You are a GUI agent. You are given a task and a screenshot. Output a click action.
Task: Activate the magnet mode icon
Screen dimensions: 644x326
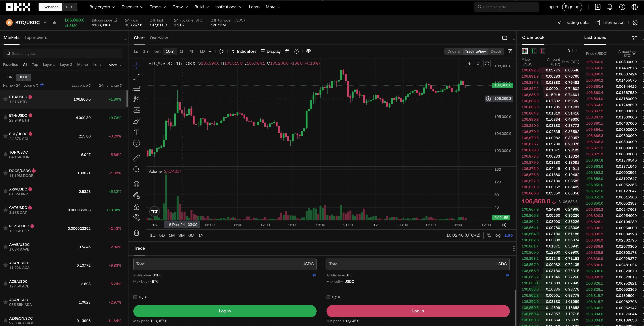pyautogui.click(x=136, y=184)
